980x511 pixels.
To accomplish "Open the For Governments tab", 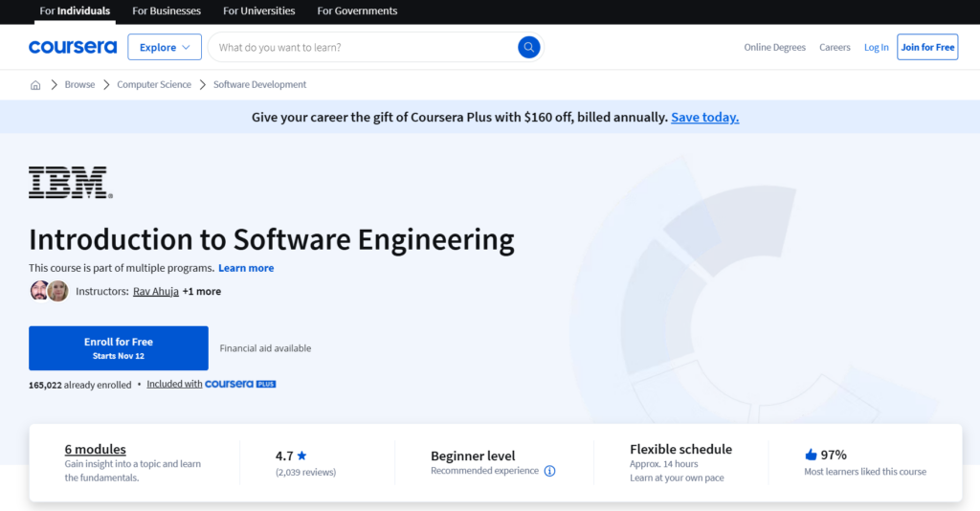I will pos(357,11).
